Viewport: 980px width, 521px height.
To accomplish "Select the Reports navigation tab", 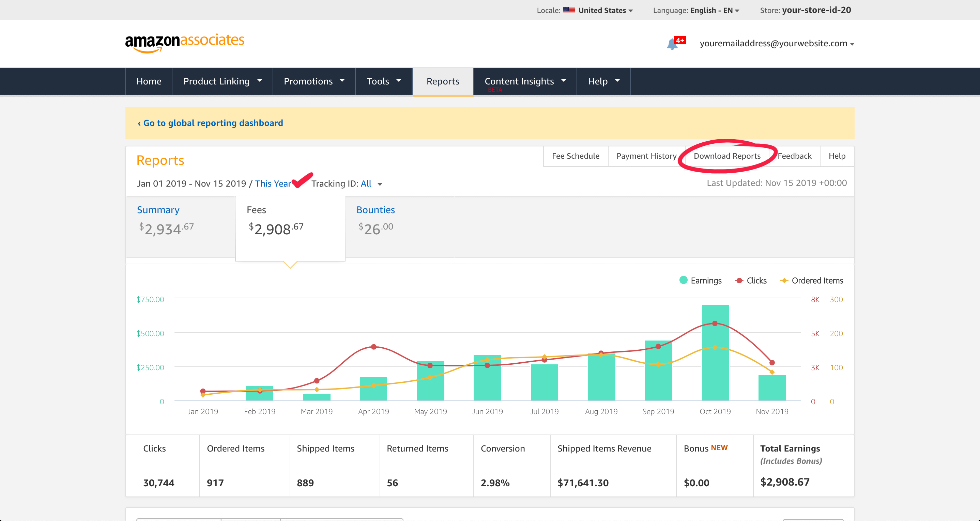I will click(x=443, y=81).
